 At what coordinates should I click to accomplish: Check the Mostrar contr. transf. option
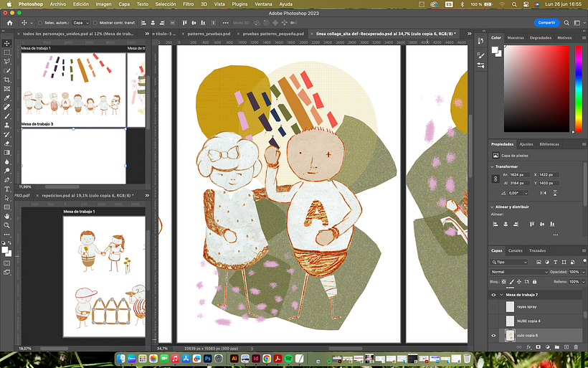point(95,23)
